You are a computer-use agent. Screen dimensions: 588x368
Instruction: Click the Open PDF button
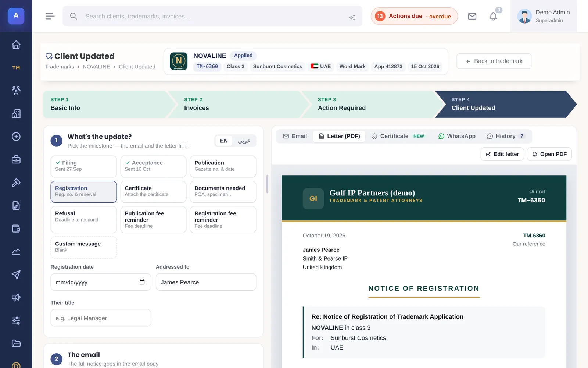tap(549, 154)
